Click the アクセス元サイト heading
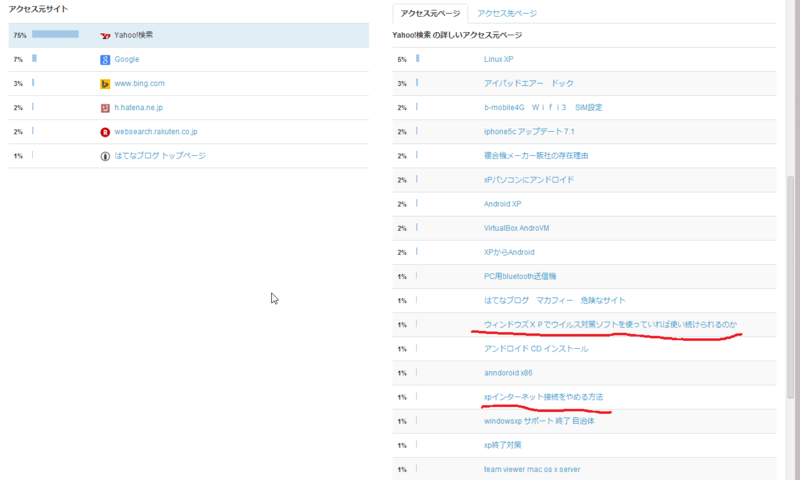The height and width of the screenshot is (480, 800). [38, 9]
